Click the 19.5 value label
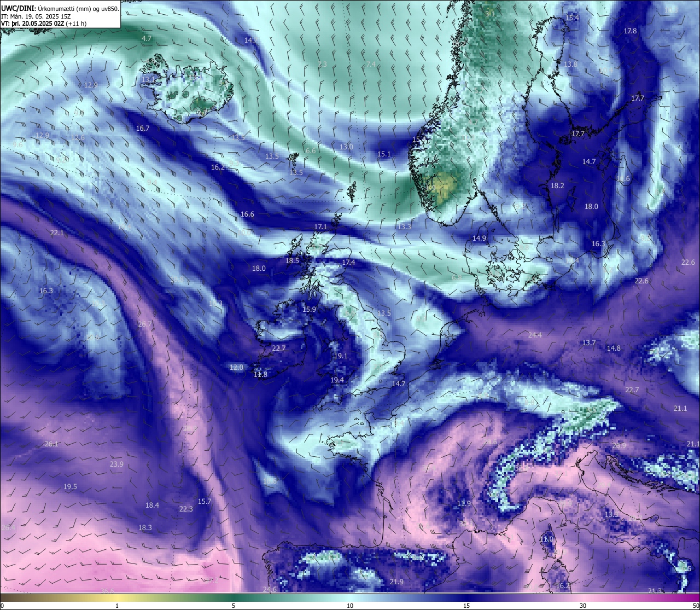Viewport: 700px width, 610px height. coord(70,487)
